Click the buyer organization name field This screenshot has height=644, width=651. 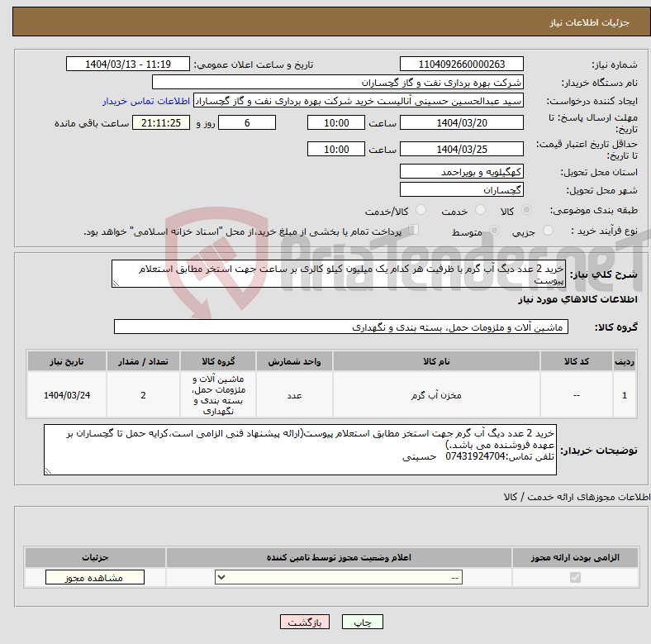click(338, 83)
